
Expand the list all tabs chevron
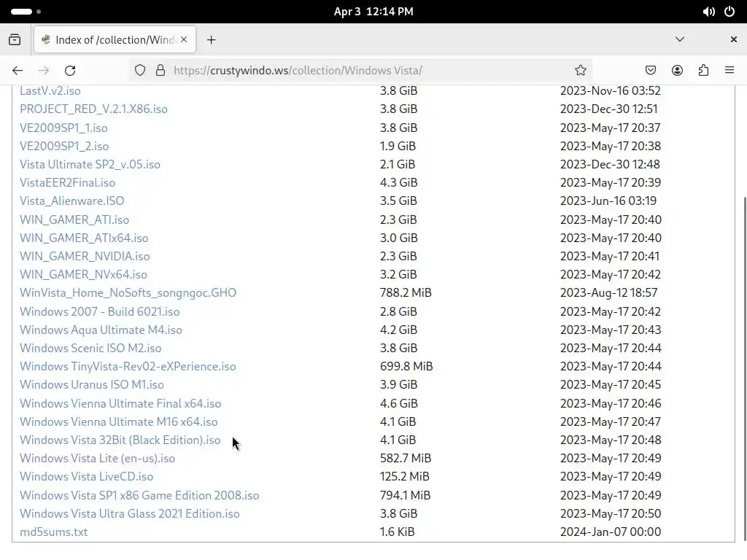tap(680, 39)
